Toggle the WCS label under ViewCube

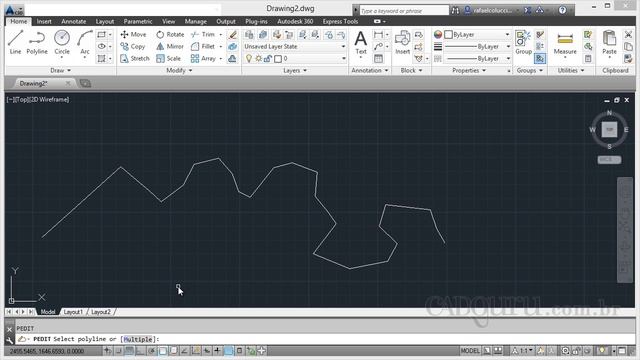[x=609, y=160]
